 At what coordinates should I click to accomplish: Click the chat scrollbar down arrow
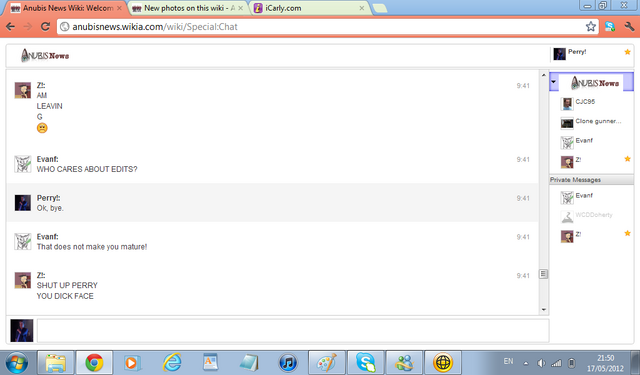[543, 310]
